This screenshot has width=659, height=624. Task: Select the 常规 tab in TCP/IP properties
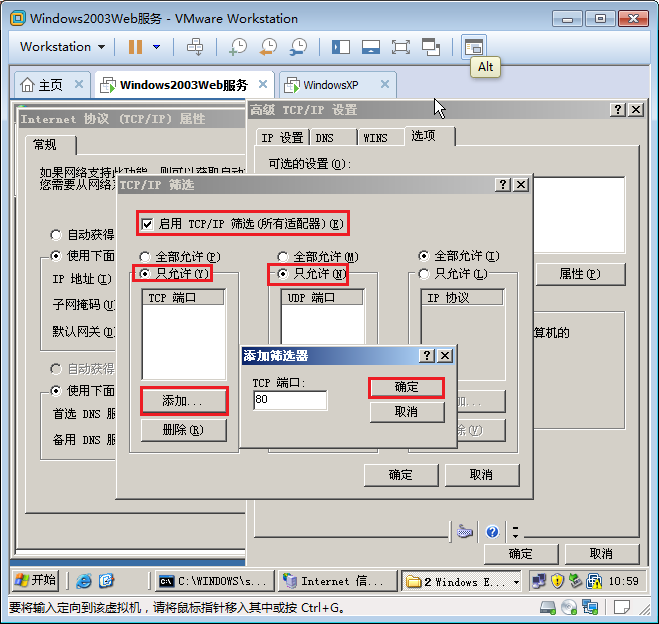(50, 145)
